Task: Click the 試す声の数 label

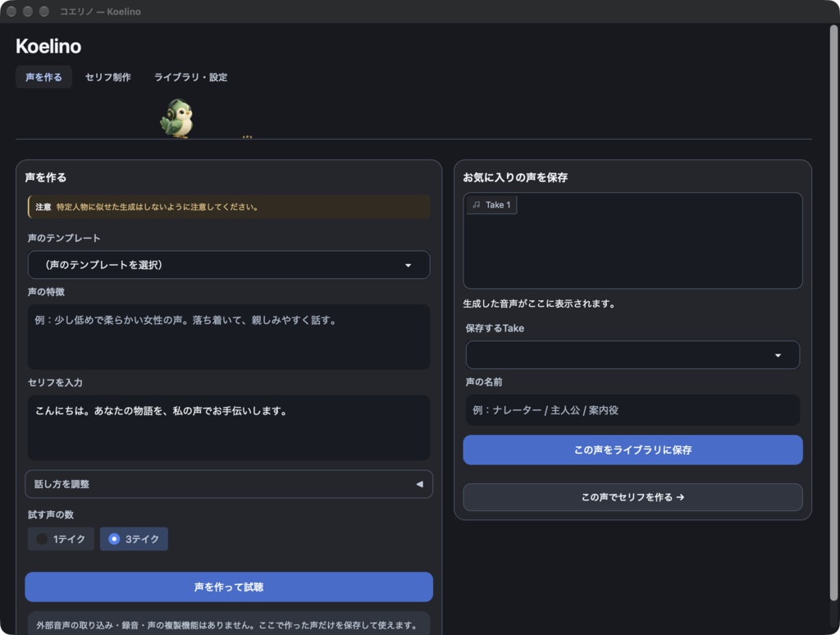Action: pyautogui.click(x=51, y=514)
